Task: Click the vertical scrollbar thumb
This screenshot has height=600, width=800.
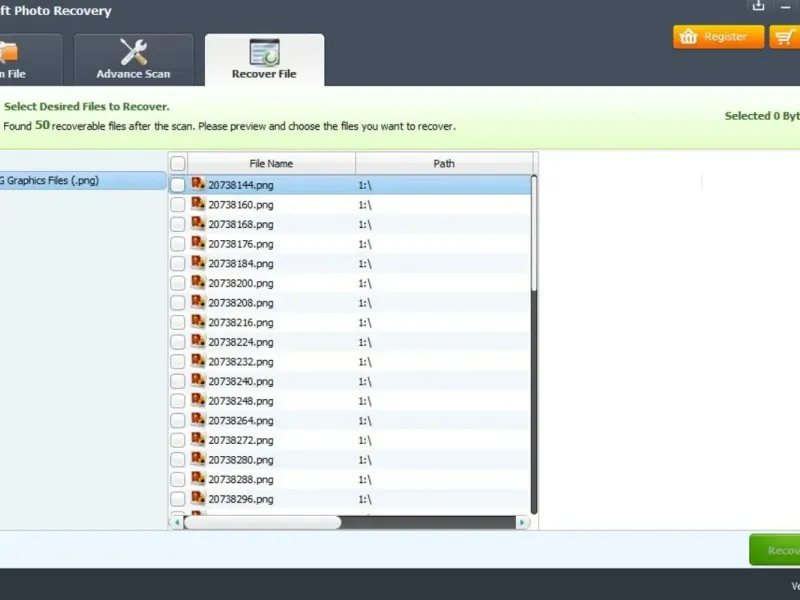Action: point(534,233)
